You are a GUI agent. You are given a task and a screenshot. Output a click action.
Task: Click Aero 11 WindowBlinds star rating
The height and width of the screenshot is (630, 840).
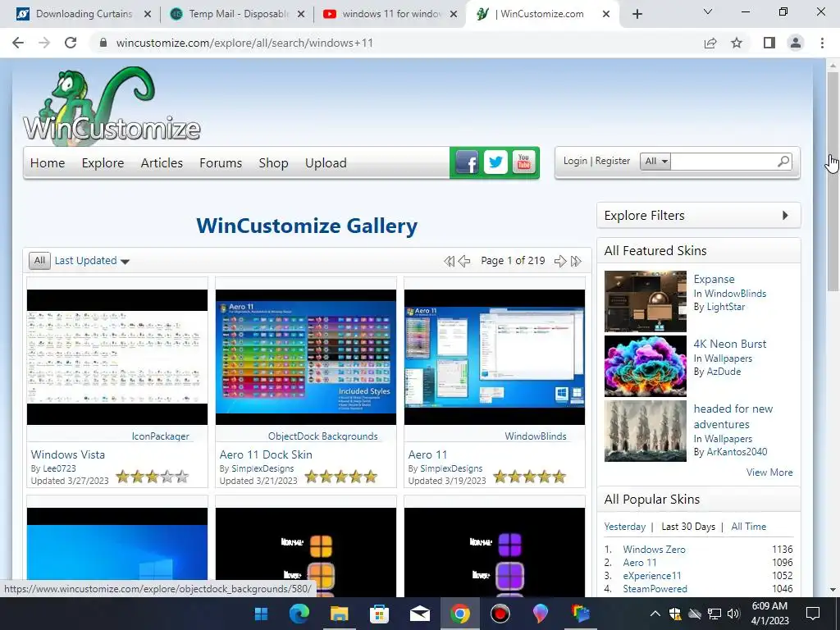pyautogui.click(x=529, y=477)
